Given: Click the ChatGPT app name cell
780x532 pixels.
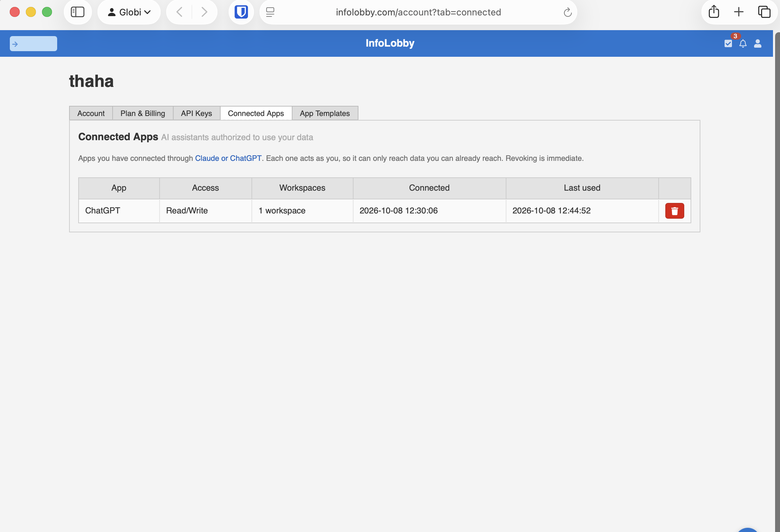Looking at the screenshot, I should coord(119,211).
